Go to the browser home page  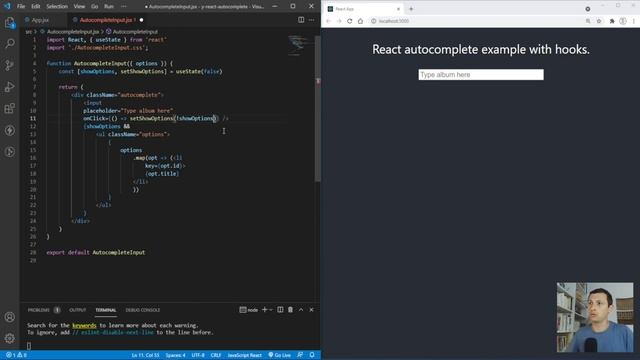360,21
